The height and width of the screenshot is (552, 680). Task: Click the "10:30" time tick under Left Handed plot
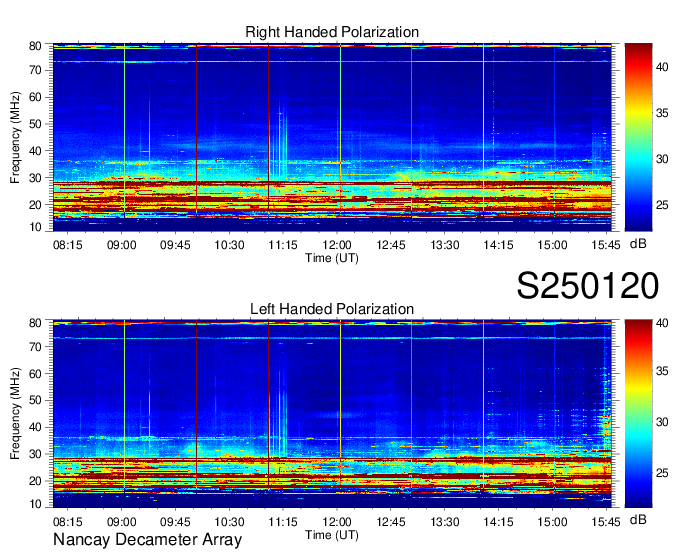[229, 522]
